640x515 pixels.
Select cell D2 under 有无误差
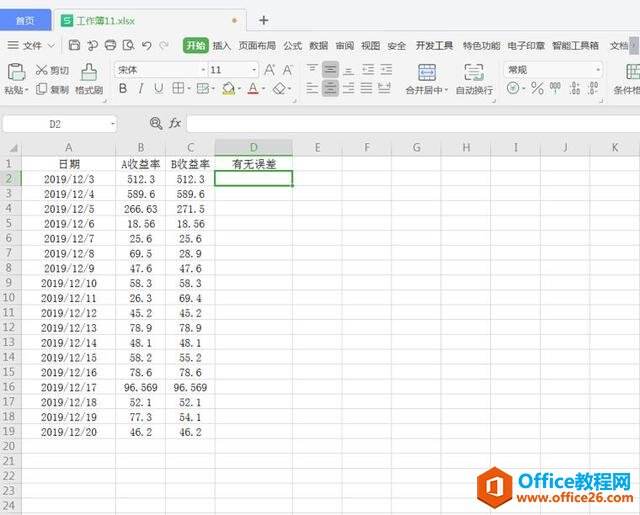(254, 179)
